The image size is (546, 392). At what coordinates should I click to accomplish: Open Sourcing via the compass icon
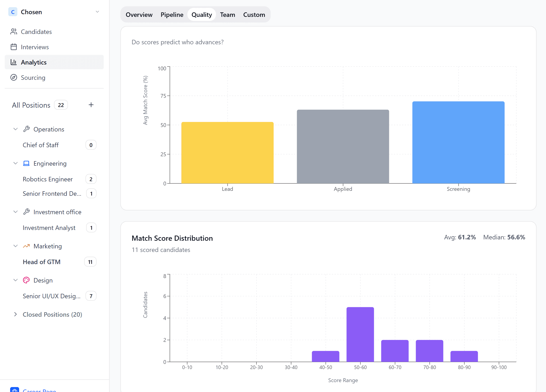click(14, 78)
